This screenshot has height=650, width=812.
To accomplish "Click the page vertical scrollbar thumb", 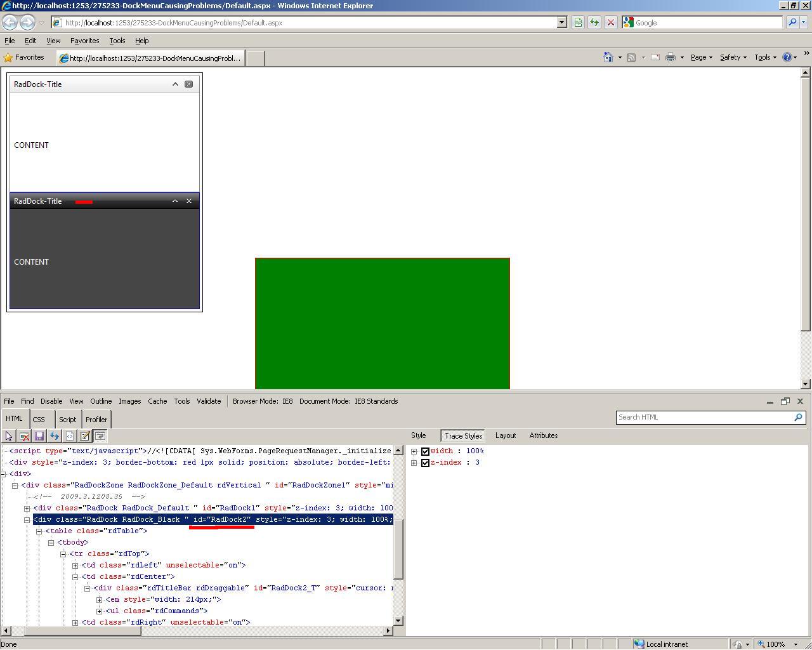I will point(806,204).
